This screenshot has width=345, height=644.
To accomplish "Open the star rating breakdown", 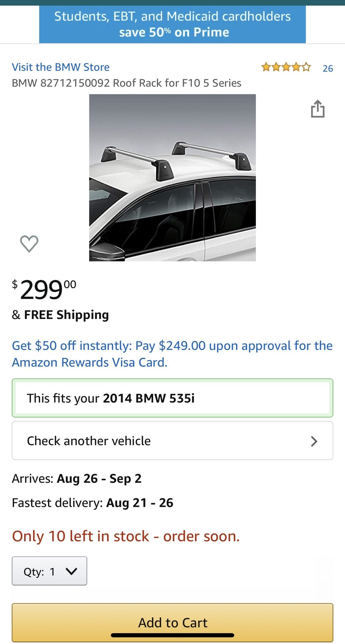I will 286,67.
